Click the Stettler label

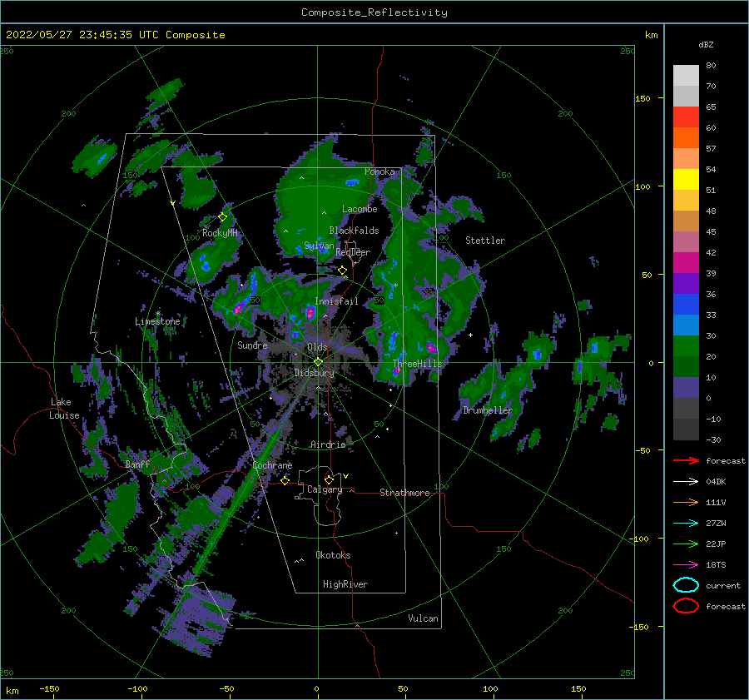485,241
